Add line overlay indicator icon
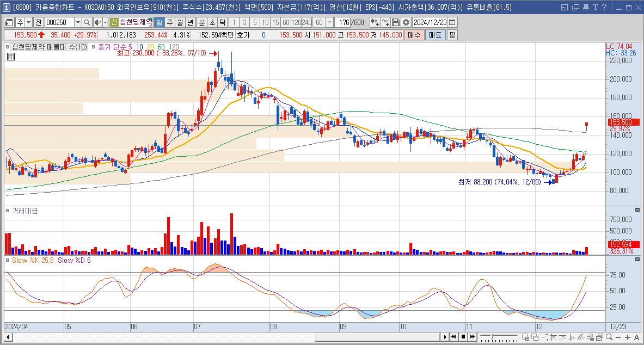Image resolution: width=644 pixels, height=345 pixels. pos(385,22)
